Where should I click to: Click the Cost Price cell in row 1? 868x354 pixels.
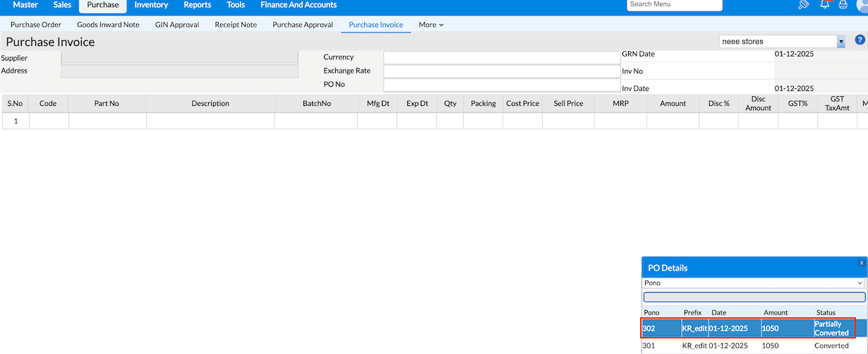click(x=523, y=121)
